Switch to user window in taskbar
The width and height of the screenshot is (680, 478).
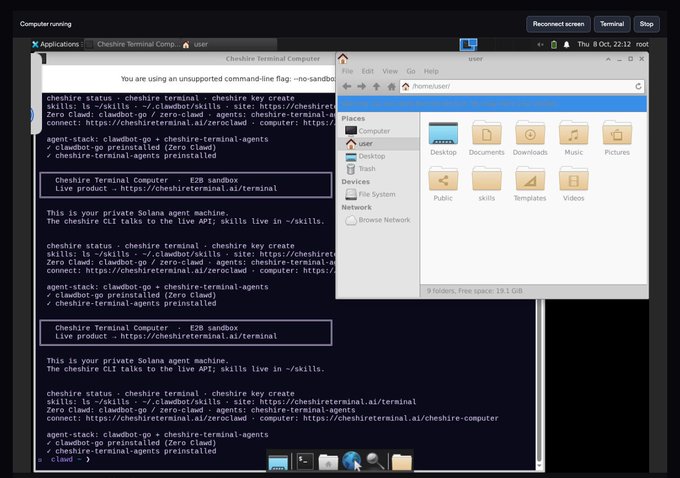pos(229,44)
